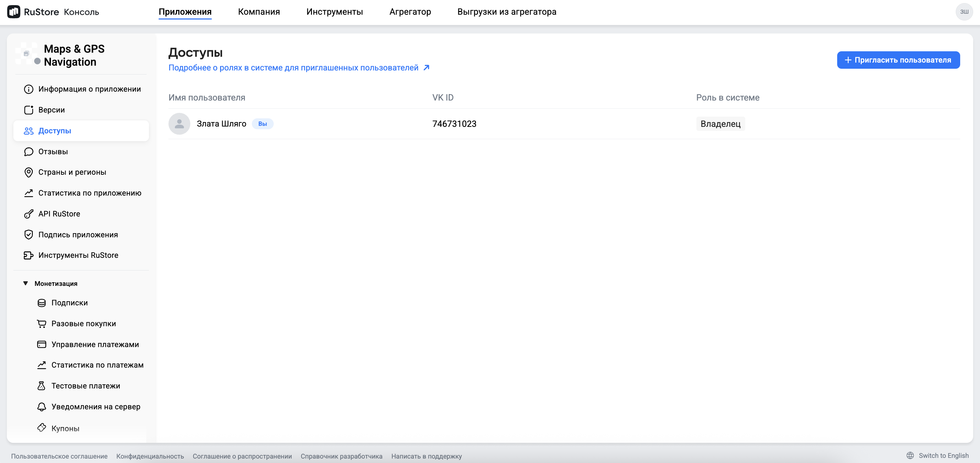Click Пригласить пользователя button

coord(898,60)
